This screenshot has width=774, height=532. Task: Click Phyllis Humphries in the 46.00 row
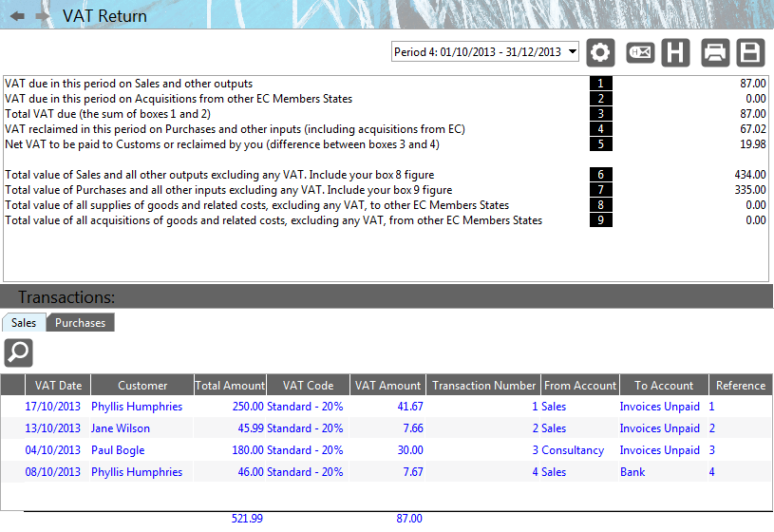click(137, 472)
